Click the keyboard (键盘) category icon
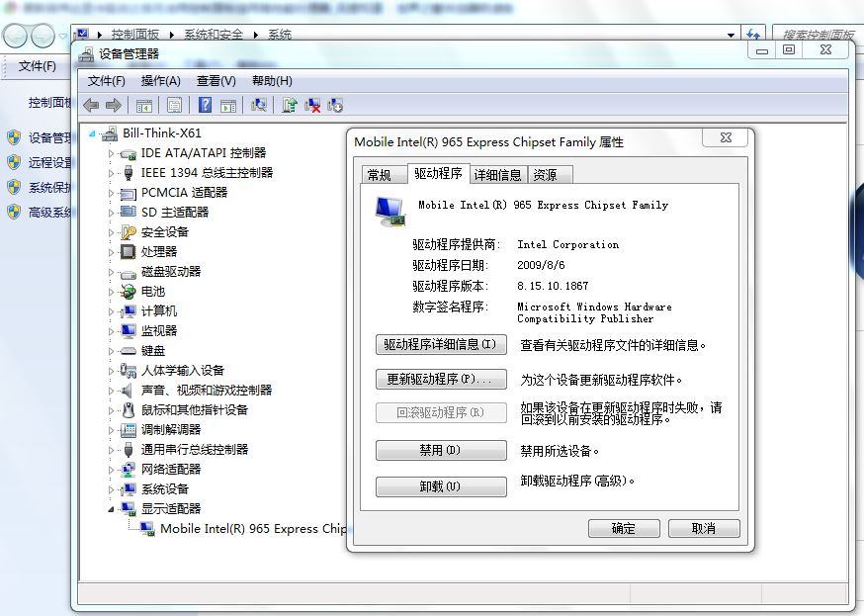 pyautogui.click(x=128, y=350)
